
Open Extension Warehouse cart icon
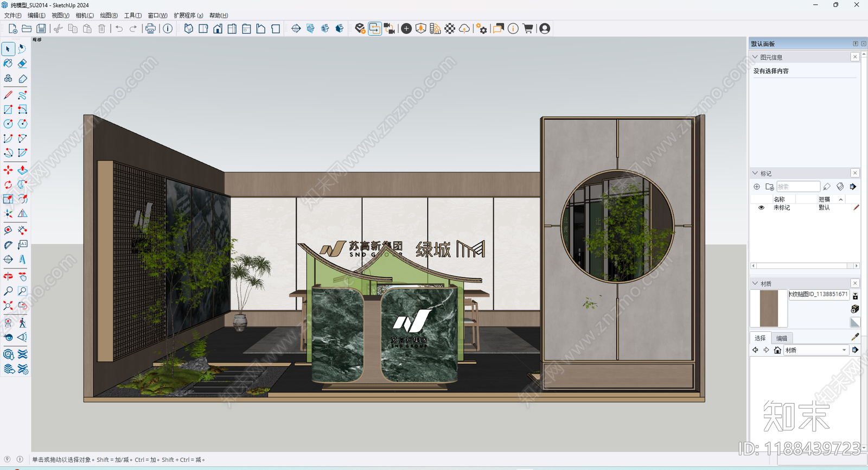pos(528,29)
